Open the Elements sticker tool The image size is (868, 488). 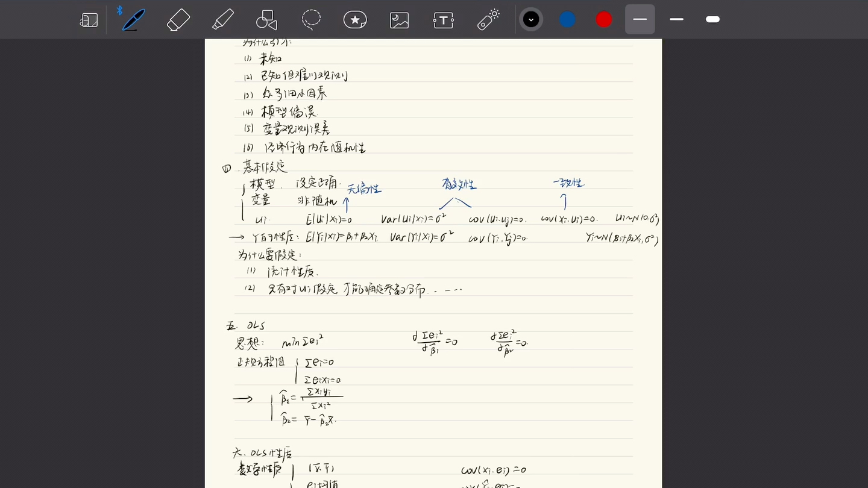tap(355, 20)
